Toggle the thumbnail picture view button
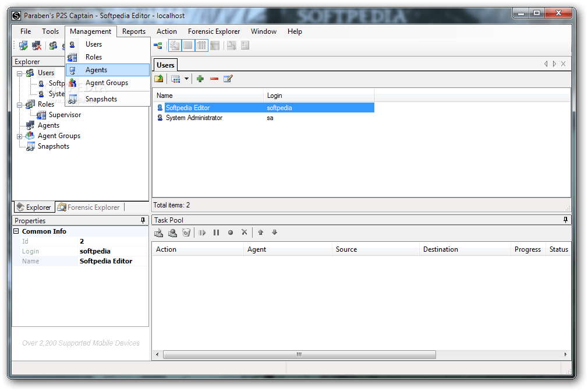 click(175, 46)
